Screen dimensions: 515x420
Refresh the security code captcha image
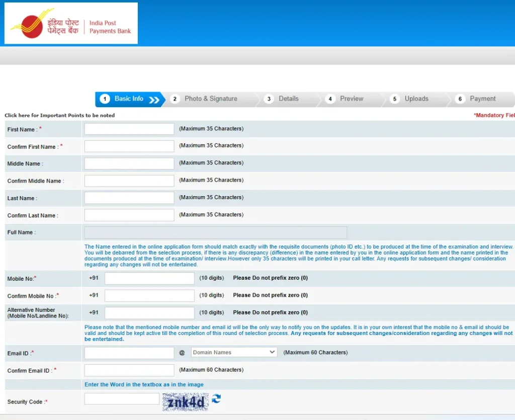[x=216, y=399]
